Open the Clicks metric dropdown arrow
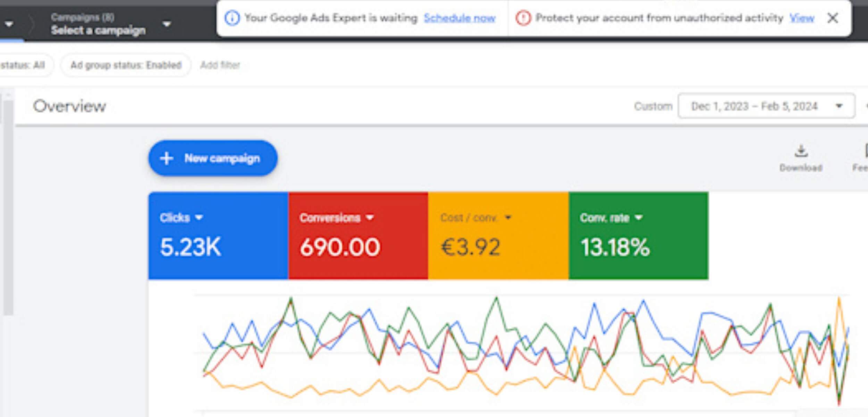The width and height of the screenshot is (868, 417). coord(199,218)
